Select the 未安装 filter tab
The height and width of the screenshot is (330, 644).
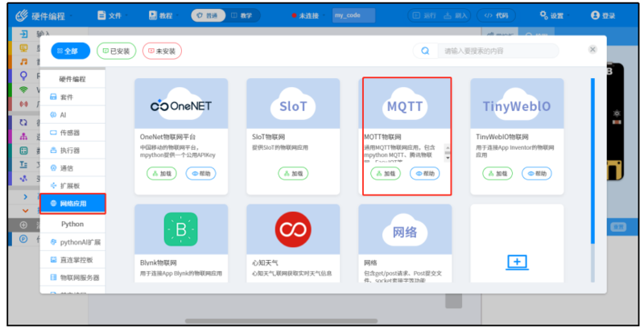163,51
